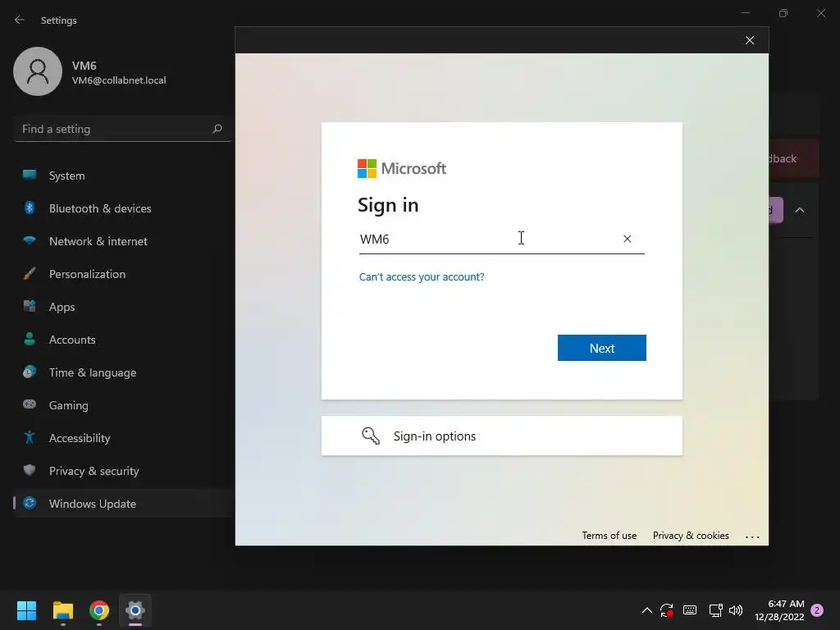Screen dimensions: 840x630
Task: Open the volume speaker tray icon
Action: click(736, 610)
